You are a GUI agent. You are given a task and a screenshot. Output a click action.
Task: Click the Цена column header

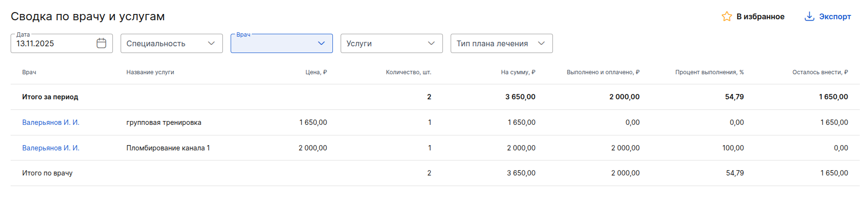point(316,72)
